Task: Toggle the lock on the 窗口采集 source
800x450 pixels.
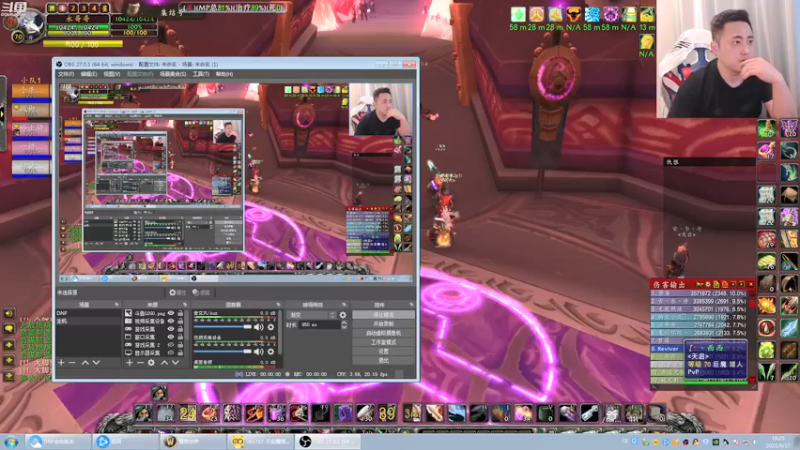Action: (180, 337)
